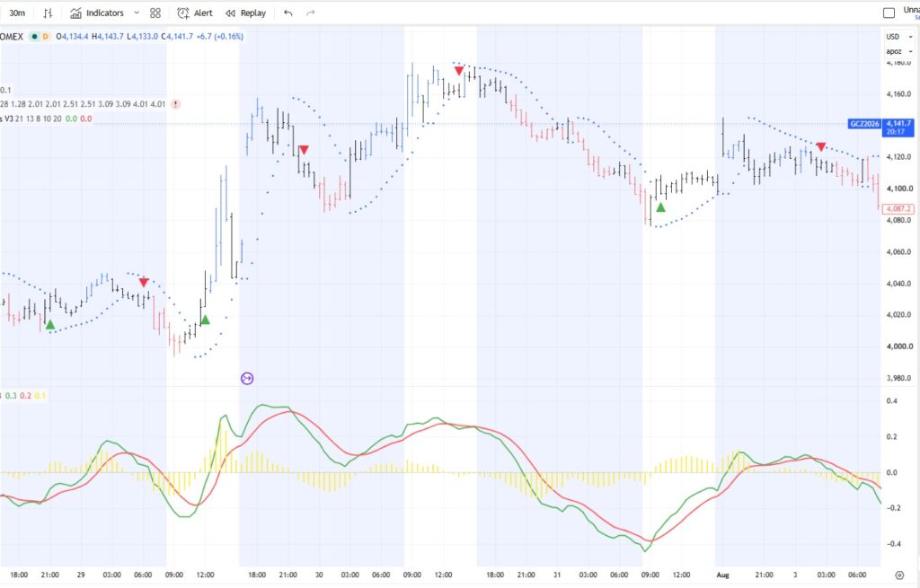
Task: Click the GCZ2026 symbol price label
Action: (x=865, y=124)
